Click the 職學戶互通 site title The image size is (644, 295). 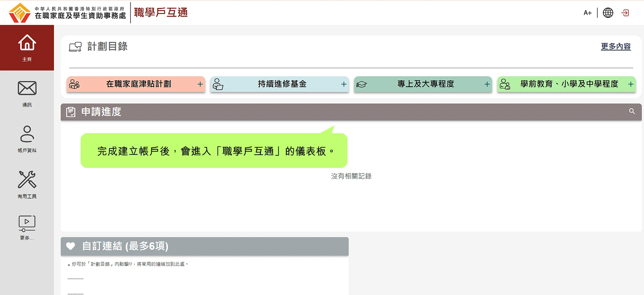(x=161, y=13)
